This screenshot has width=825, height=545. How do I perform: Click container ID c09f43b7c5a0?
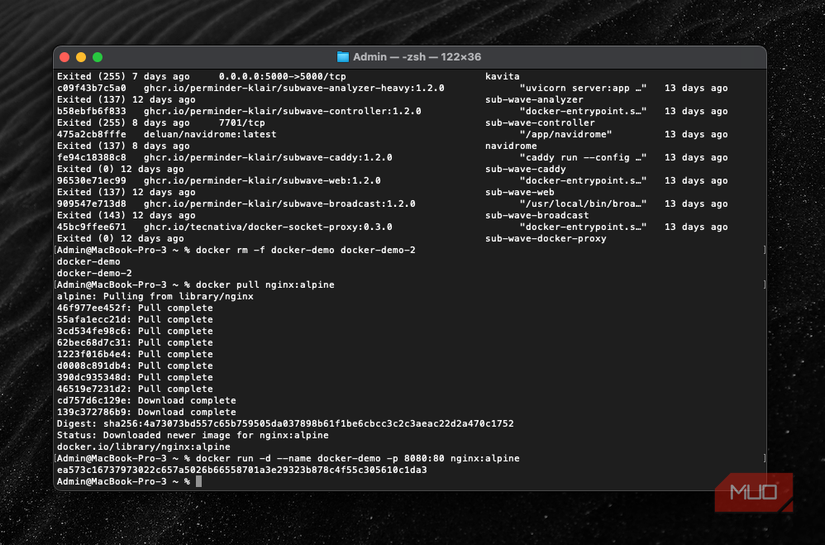[92, 88]
